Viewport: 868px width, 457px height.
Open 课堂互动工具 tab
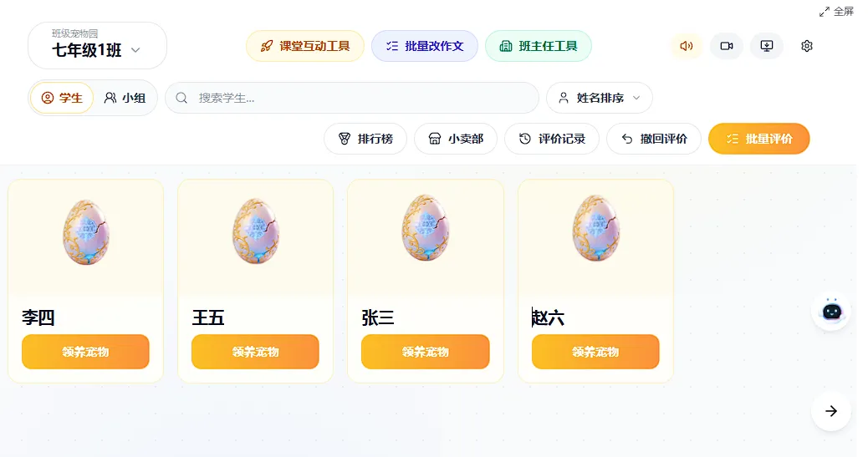305,46
